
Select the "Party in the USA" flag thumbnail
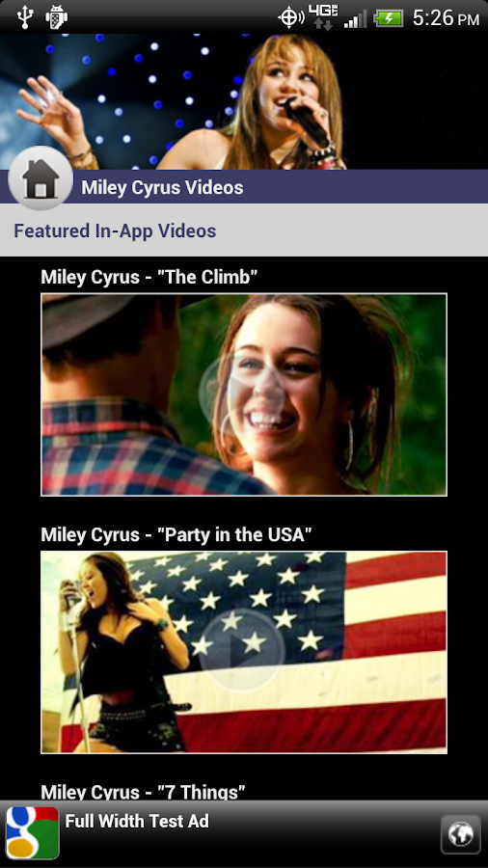click(244, 652)
